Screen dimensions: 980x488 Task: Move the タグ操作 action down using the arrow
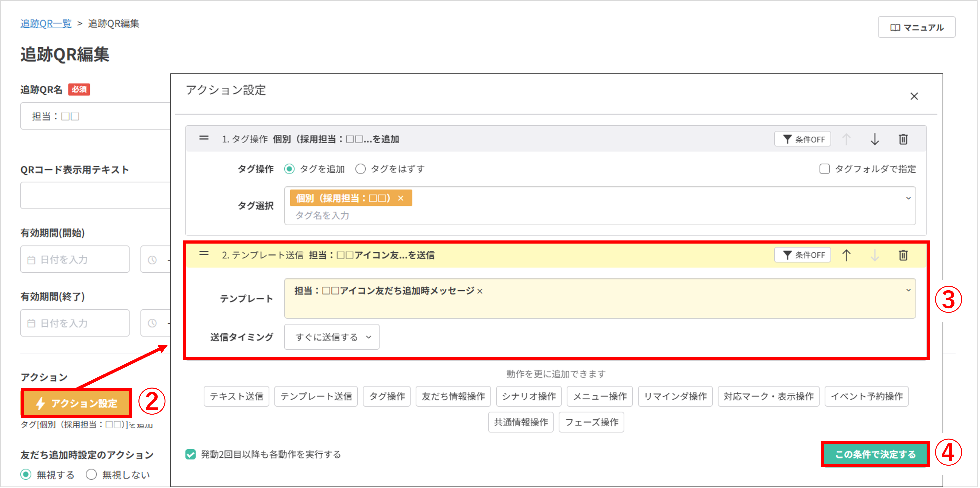875,139
